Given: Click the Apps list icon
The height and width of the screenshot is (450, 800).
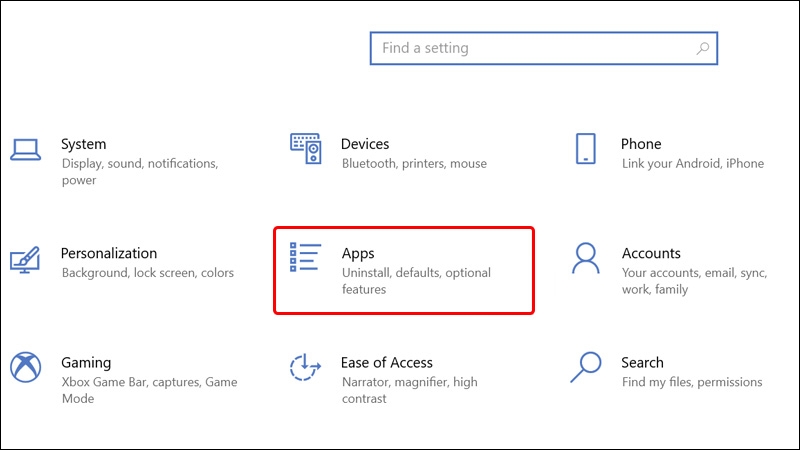Looking at the screenshot, I should pyautogui.click(x=305, y=257).
